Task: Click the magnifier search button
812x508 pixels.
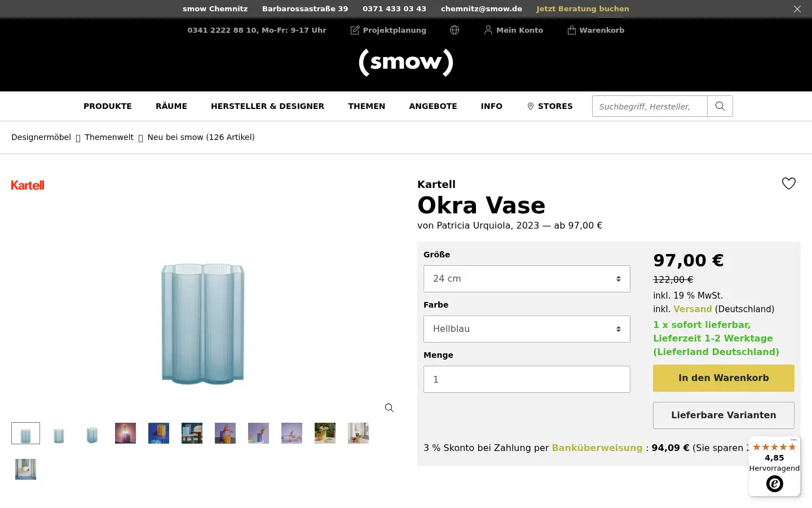Action: pos(720,106)
